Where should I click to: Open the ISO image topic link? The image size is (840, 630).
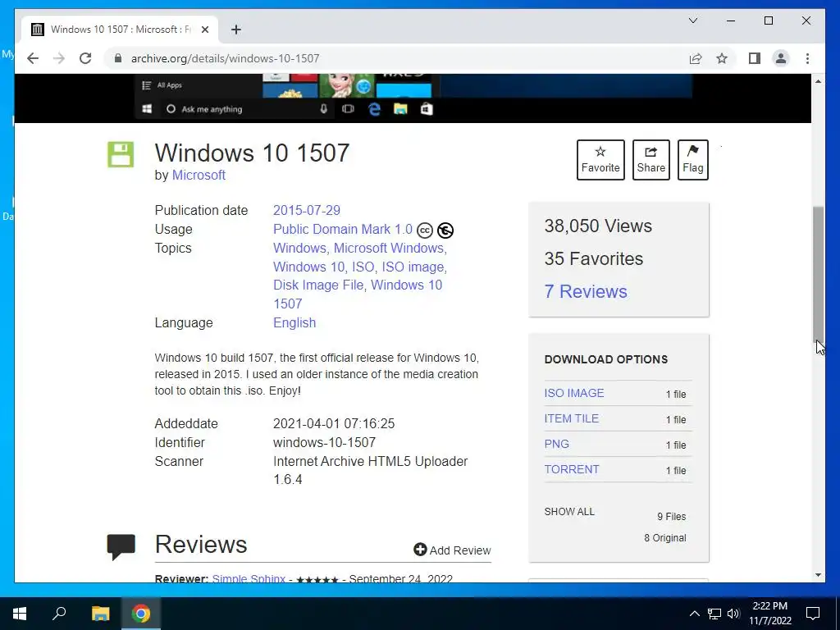tap(413, 267)
